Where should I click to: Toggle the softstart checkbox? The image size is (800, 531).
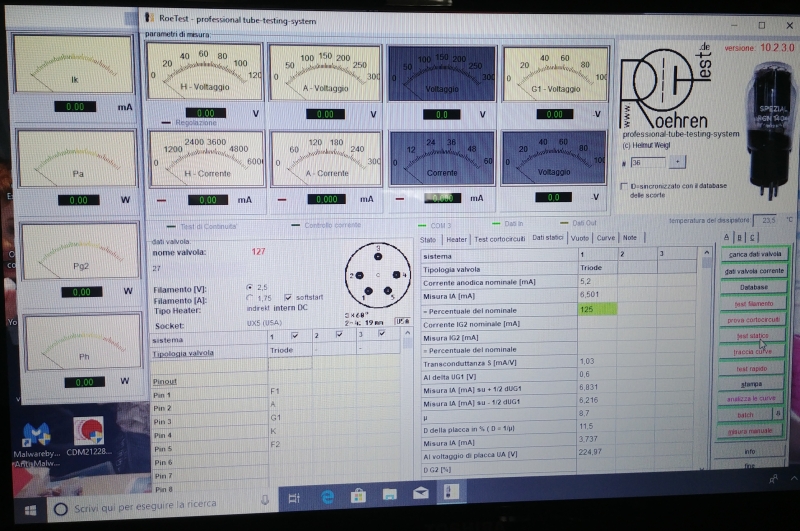pos(288,297)
